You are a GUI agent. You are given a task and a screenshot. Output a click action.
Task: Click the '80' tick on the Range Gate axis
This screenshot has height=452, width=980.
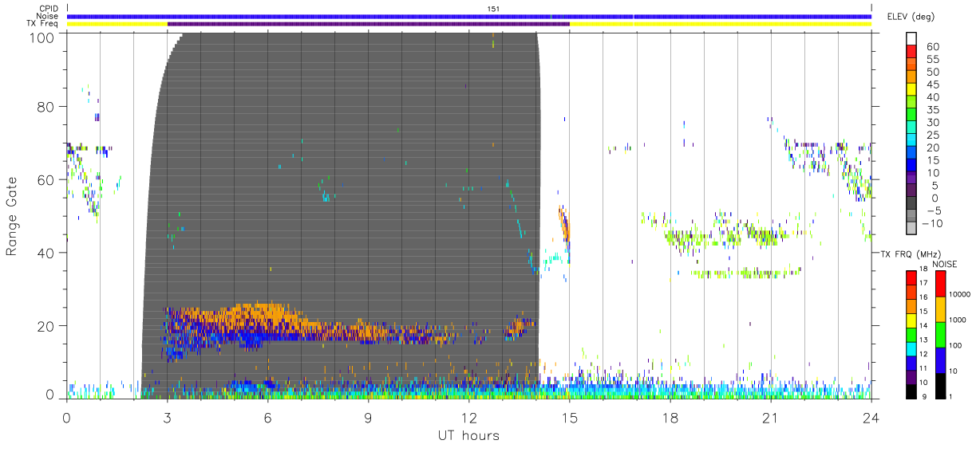click(x=45, y=107)
